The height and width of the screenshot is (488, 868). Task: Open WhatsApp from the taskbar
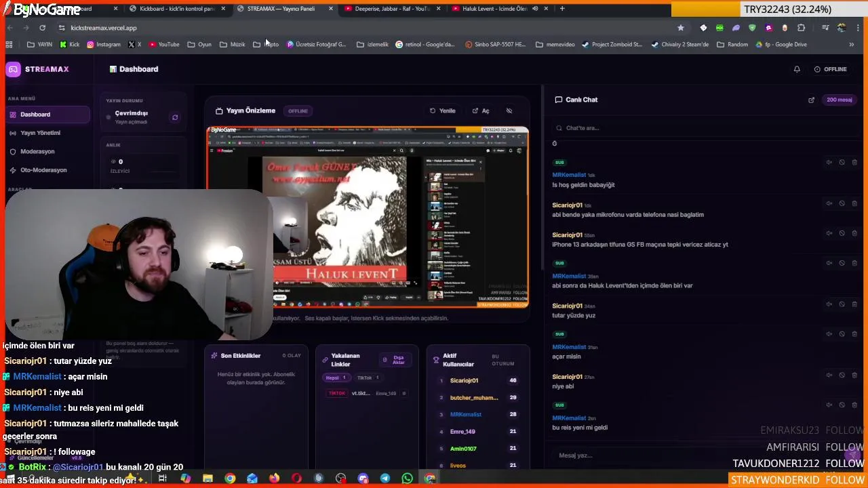point(407,479)
